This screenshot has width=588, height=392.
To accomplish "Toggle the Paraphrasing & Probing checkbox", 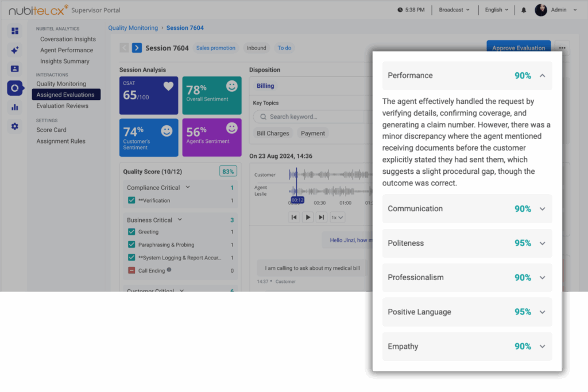I will [131, 244].
